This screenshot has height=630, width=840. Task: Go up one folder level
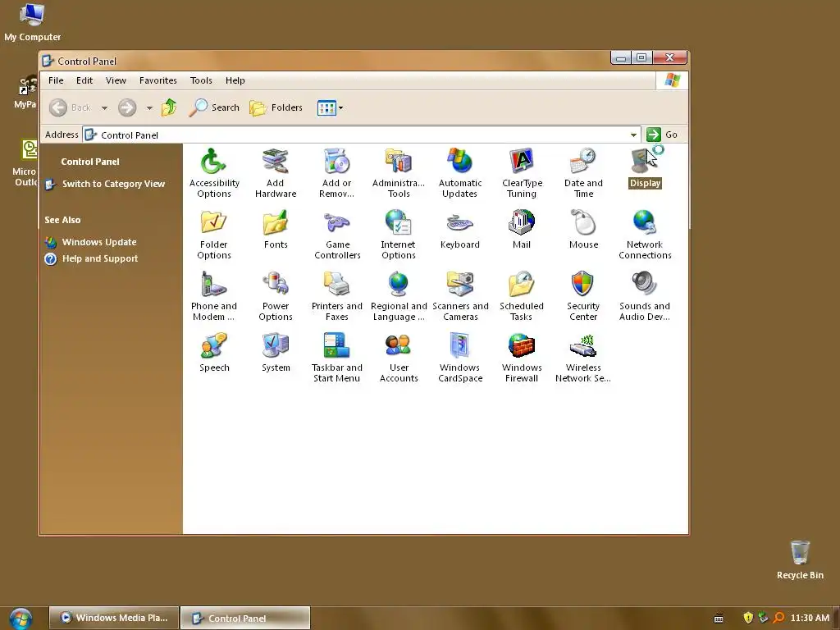click(x=169, y=107)
